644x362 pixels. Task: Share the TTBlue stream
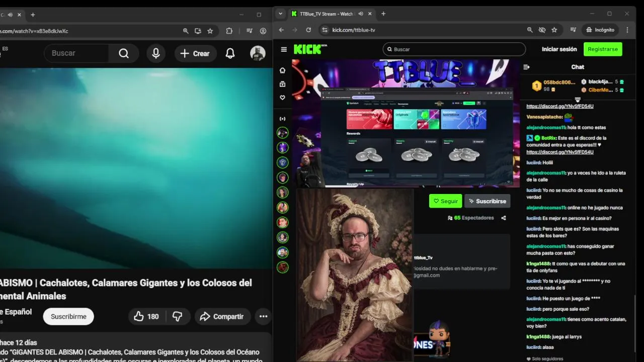click(x=504, y=218)
